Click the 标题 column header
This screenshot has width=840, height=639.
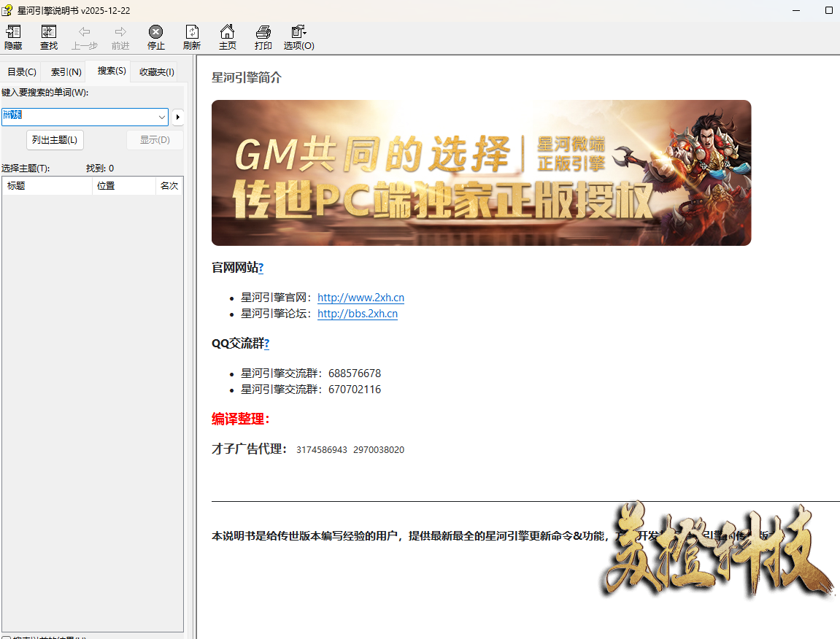pos(47,186)
